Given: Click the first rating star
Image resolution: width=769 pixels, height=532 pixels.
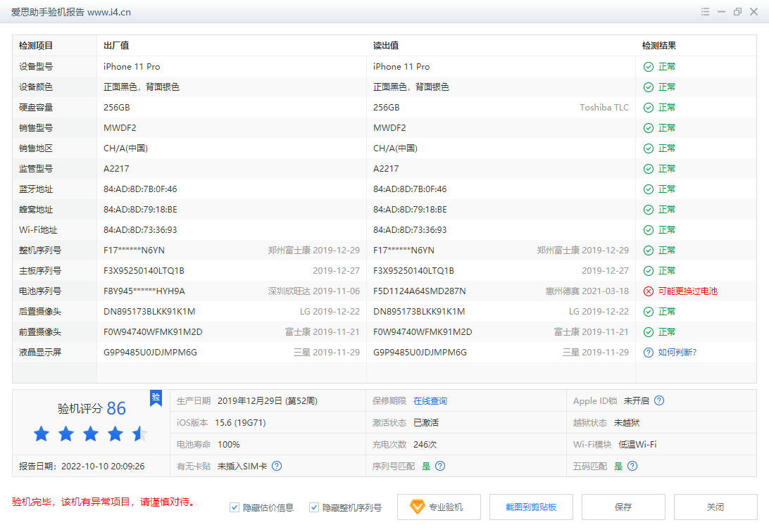Looking at the screenshot, I should click(42, 433).
